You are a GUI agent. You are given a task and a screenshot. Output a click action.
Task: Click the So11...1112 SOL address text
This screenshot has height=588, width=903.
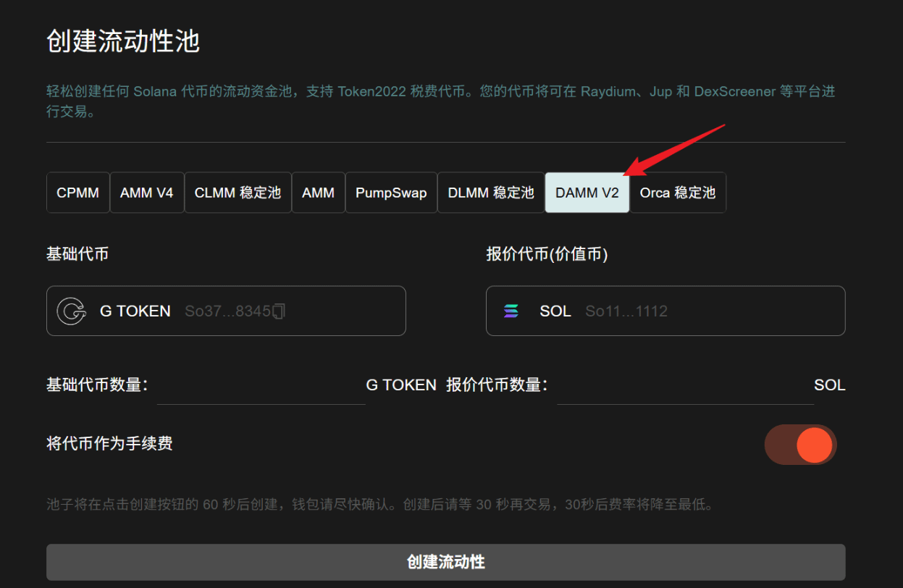point(626,311)
